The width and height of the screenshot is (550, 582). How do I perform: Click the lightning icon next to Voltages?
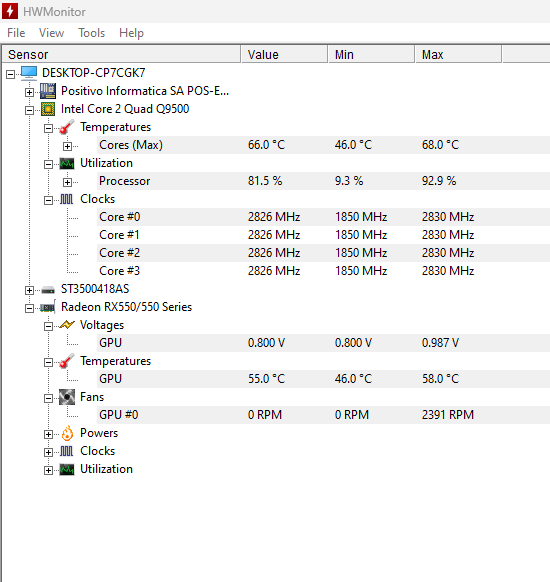(x=67, y=325)
